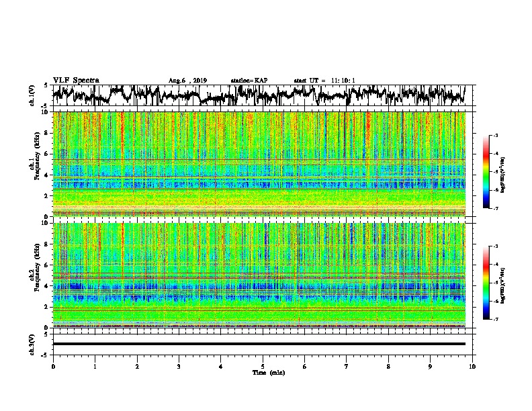Click tick label "7" on the Time axis
532x411 pixels.
pos(347,367)
